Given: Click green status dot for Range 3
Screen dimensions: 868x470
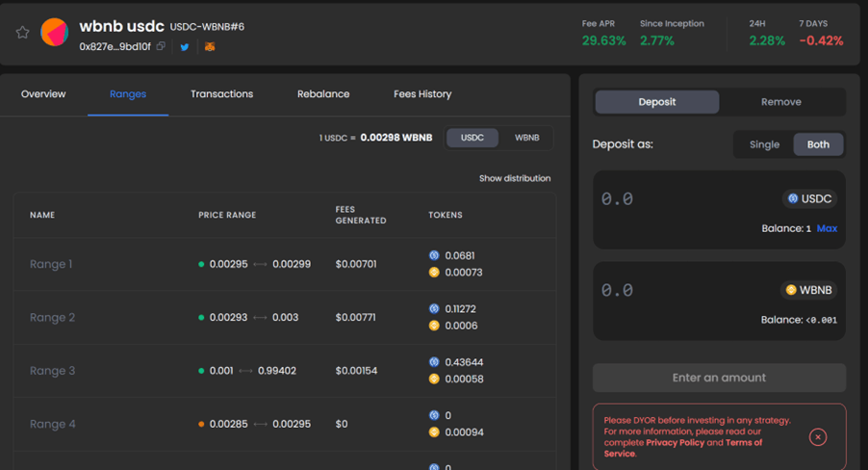Looking at the screenshot, I should coord(201,371).
